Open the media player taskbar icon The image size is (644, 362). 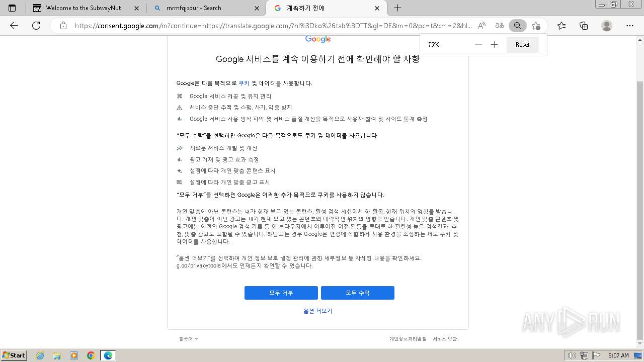click(x=74, y=355)
